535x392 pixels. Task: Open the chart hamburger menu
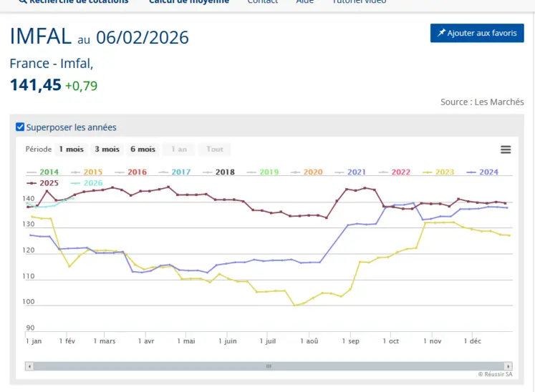(x=506, y=150)
